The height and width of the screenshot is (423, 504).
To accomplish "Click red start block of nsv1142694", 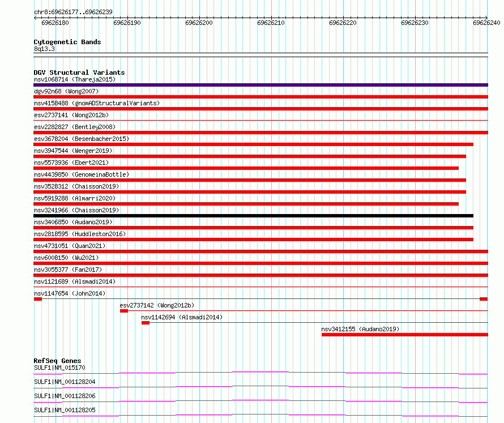I will coord(146,323).
